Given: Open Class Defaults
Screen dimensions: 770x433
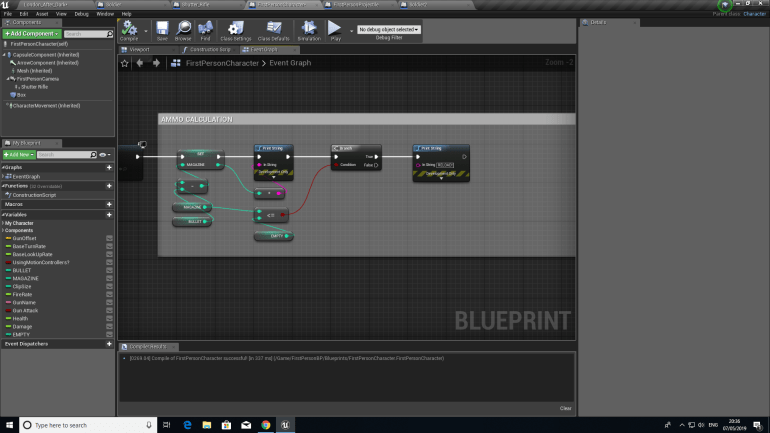Looking at the screenshot, I should click(274, 30).
